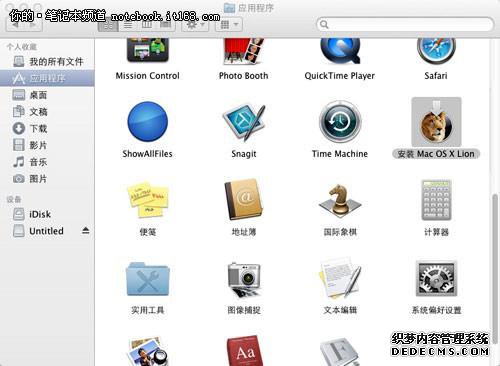
Task: Open Time Machine
Action: tap(340, 122)
